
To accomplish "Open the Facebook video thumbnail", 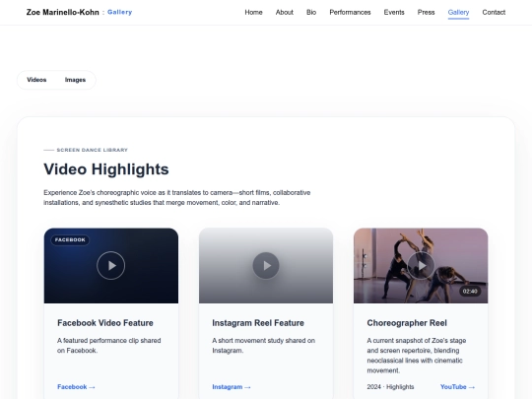I will (x=111, y=265).
